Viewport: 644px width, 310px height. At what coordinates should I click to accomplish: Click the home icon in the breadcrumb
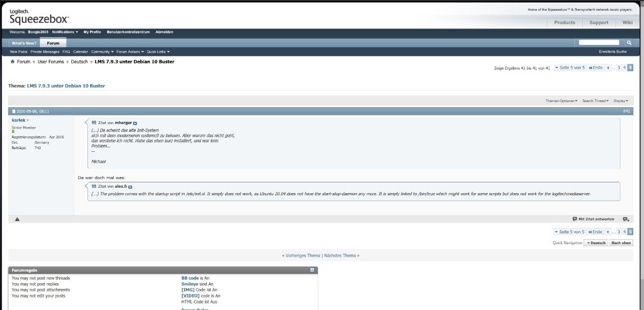[x=12, y=62]
